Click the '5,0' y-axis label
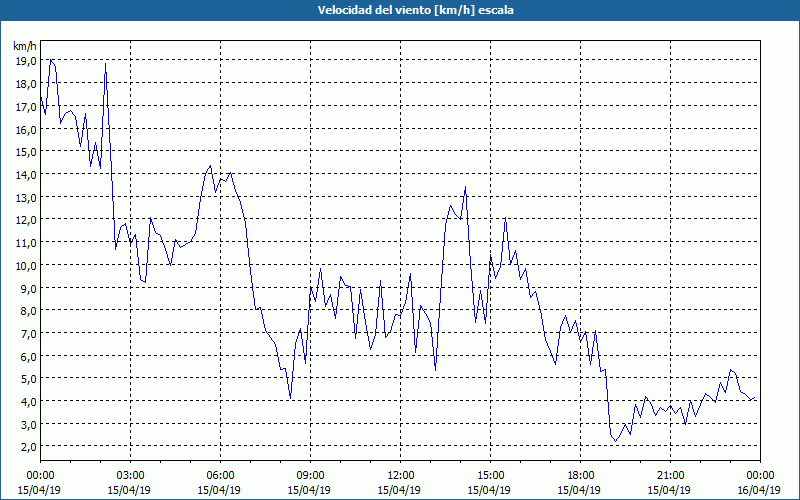Screen dimensions: 800x500 29,379
